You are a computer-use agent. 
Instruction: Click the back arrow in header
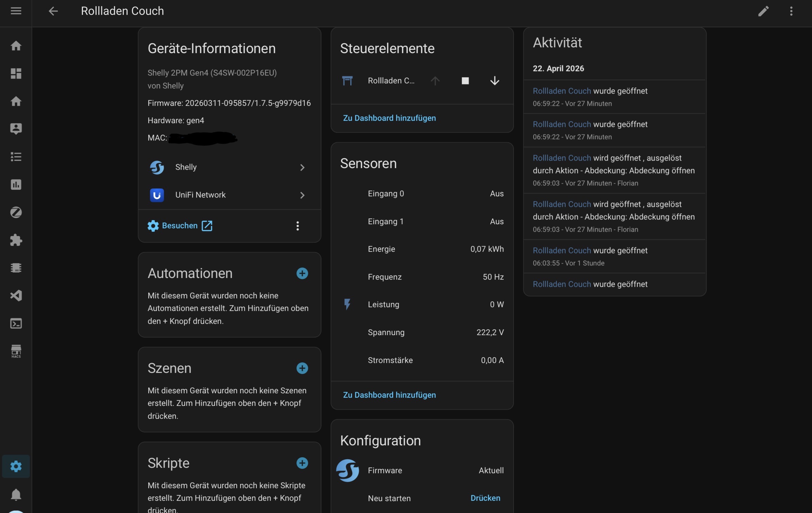click(53, 11)
